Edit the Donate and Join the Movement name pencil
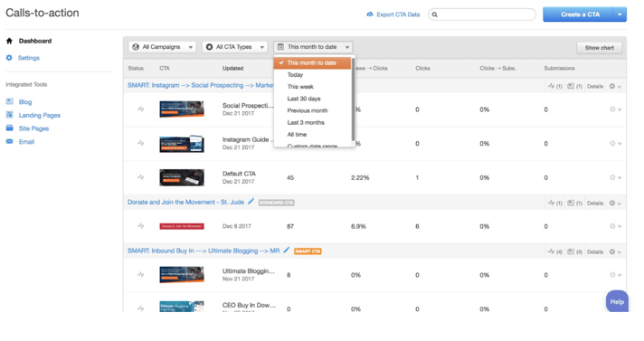 click(x=251, y=202)
